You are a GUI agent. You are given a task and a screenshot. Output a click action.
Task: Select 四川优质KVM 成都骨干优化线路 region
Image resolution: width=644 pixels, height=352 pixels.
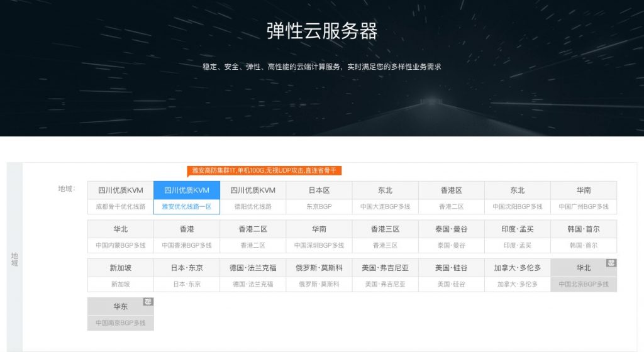point(121,198)
